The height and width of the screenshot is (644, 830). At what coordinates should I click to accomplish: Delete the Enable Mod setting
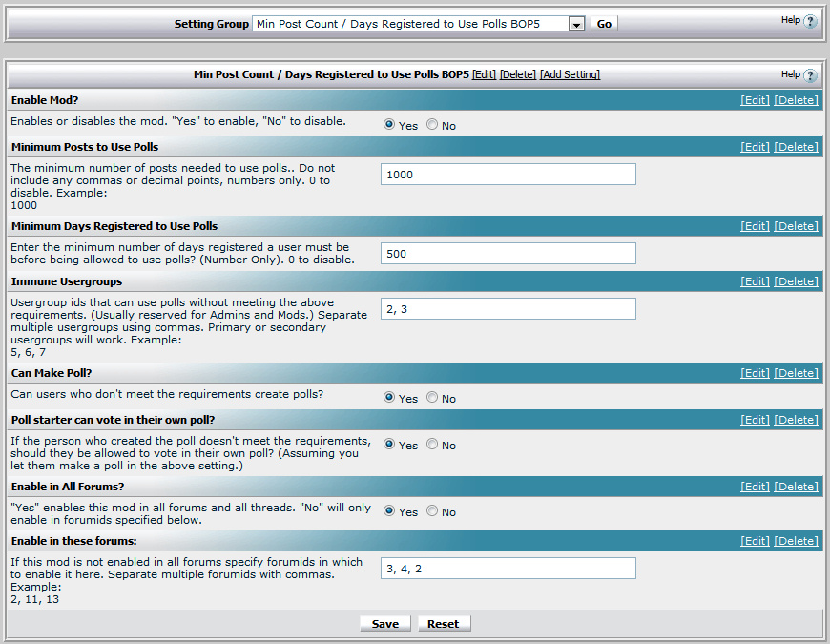point(796,100)
